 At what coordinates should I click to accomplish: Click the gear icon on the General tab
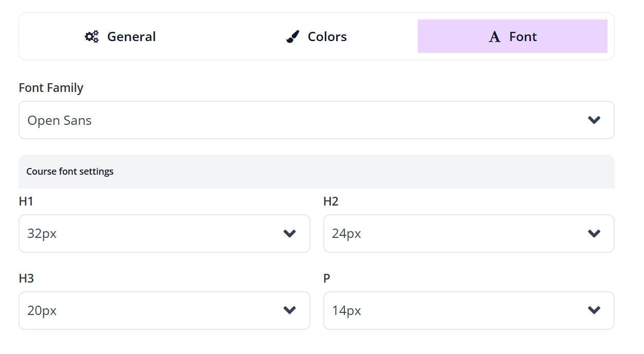[91, 36]
